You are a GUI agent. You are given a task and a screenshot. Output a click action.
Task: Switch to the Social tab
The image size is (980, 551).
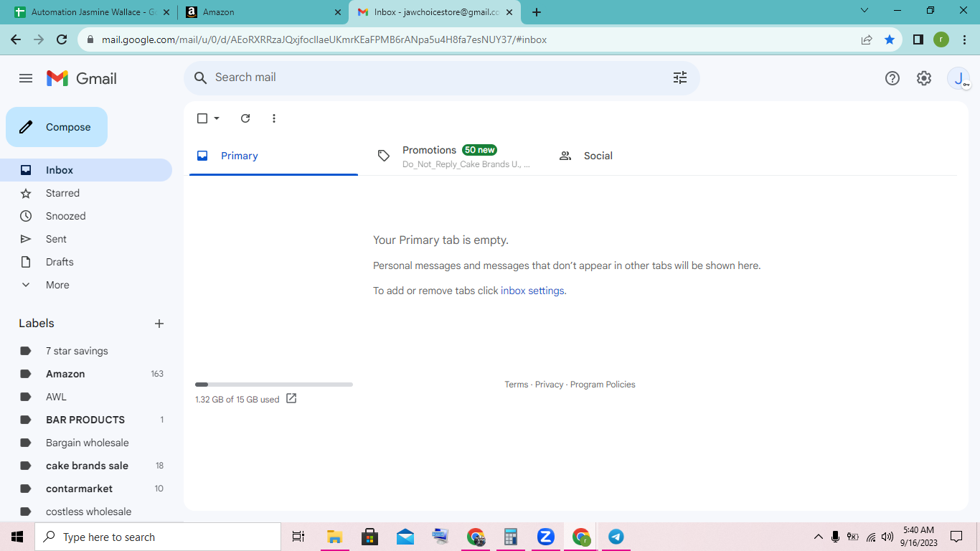click(635, 156)
